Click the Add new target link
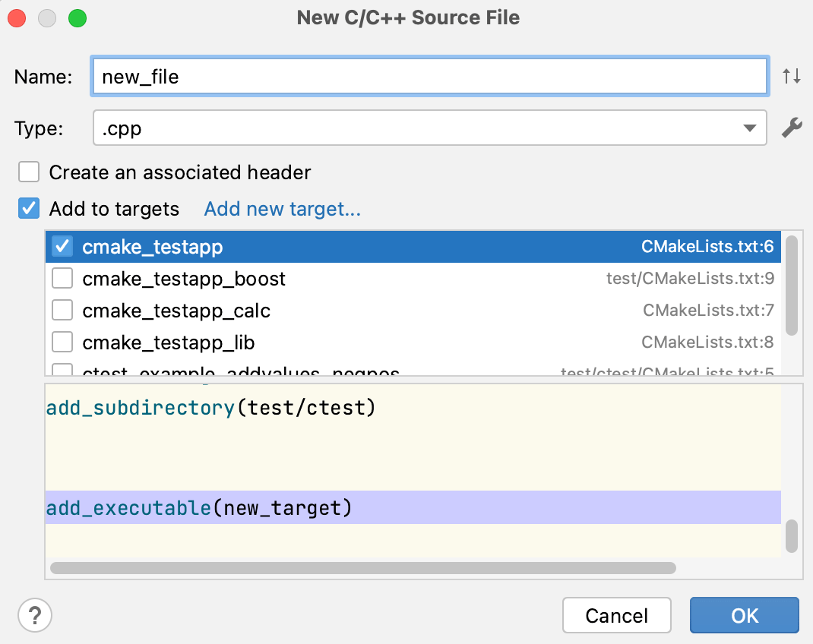 (282, 208)
